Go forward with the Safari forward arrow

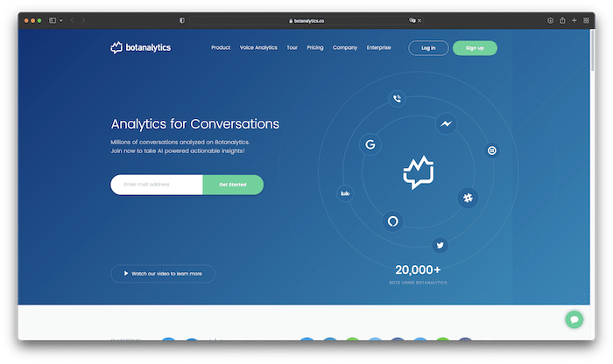(83, 20)
